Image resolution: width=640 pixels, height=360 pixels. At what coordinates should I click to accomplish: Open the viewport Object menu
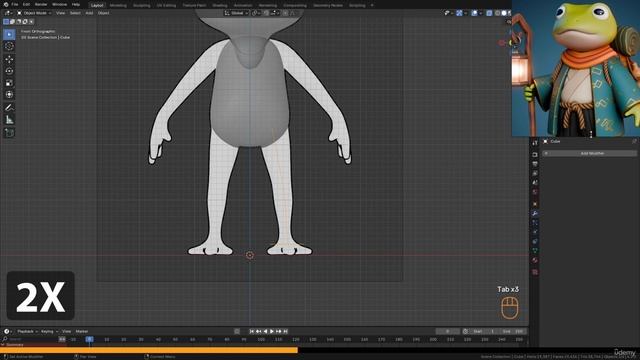pyautogui.click(x=103, y=13)
